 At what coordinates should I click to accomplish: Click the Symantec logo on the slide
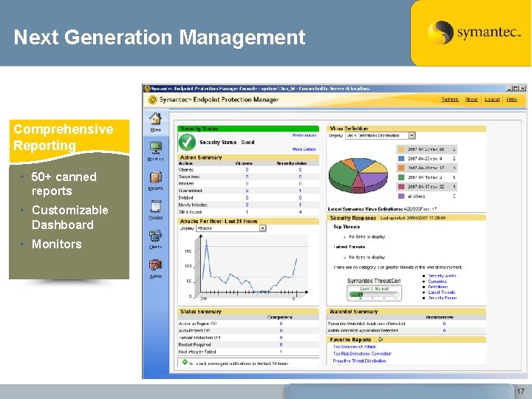[473, 33]
